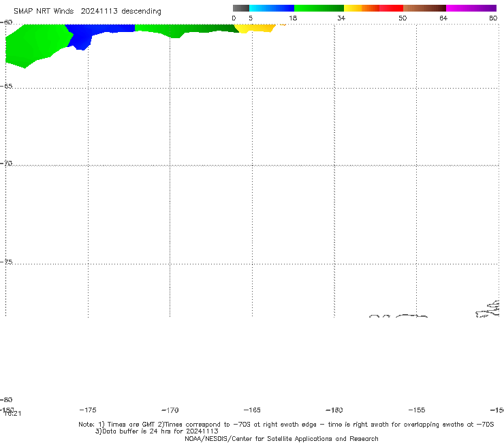Click the NOAA/NESDIS credit line
The image size is (504, 443).
[281, 438]
